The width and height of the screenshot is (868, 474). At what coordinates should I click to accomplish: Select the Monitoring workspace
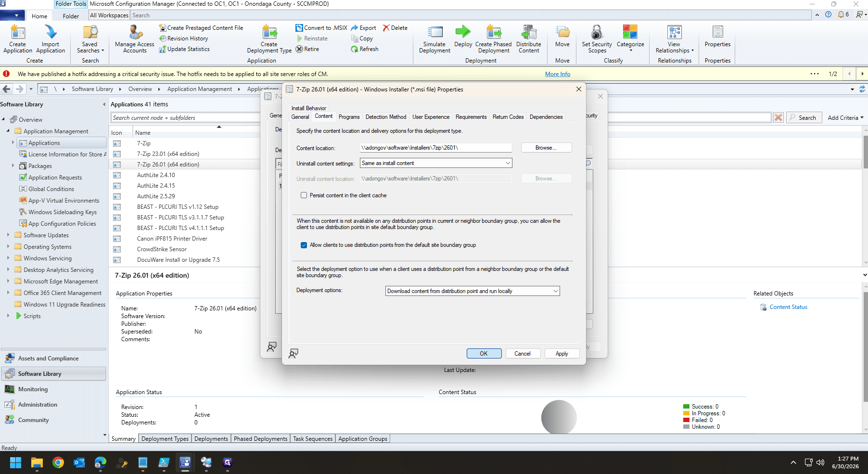(33, 389)
